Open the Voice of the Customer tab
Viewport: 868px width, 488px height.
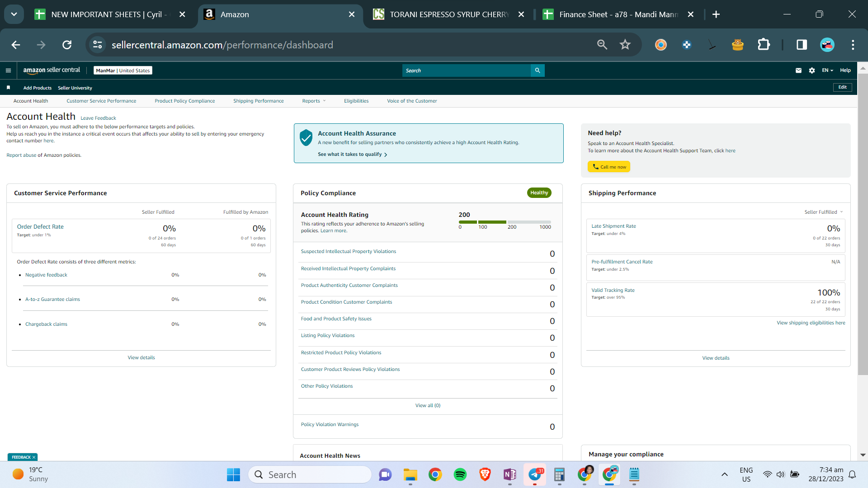click(x=412, y=101)
